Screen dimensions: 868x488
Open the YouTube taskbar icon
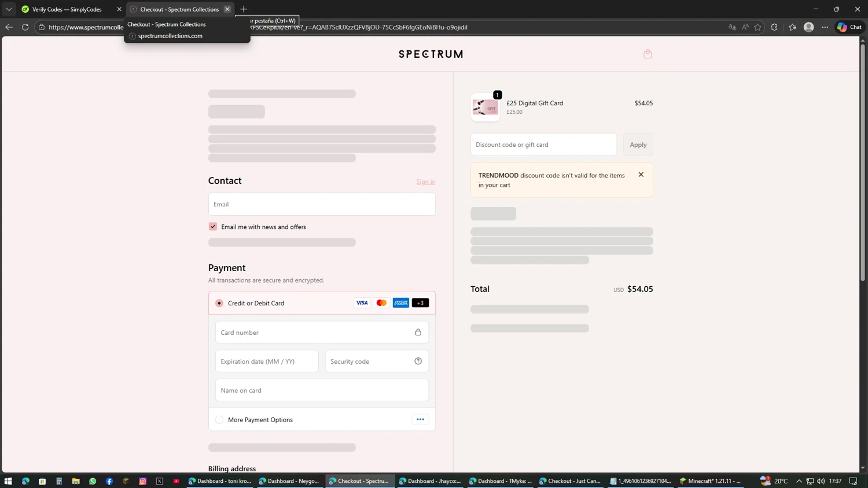(x=176, y=481)
